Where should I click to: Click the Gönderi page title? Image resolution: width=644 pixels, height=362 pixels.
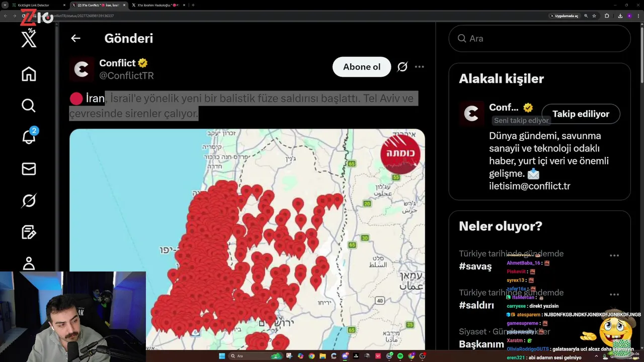coord(128,38)
